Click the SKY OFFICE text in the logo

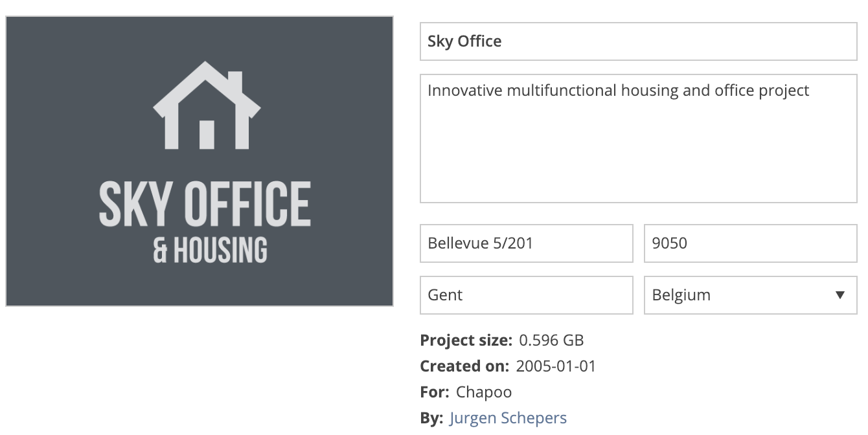pos(205,203)
